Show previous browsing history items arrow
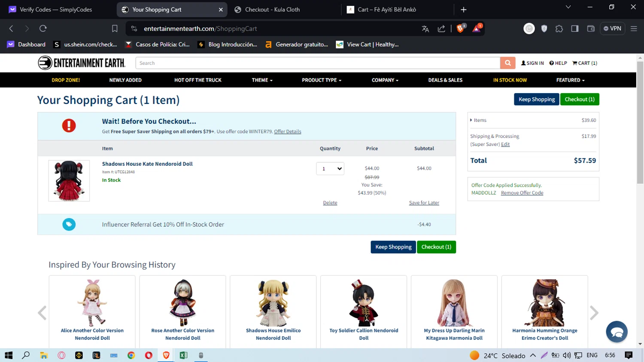 point(42,313)
